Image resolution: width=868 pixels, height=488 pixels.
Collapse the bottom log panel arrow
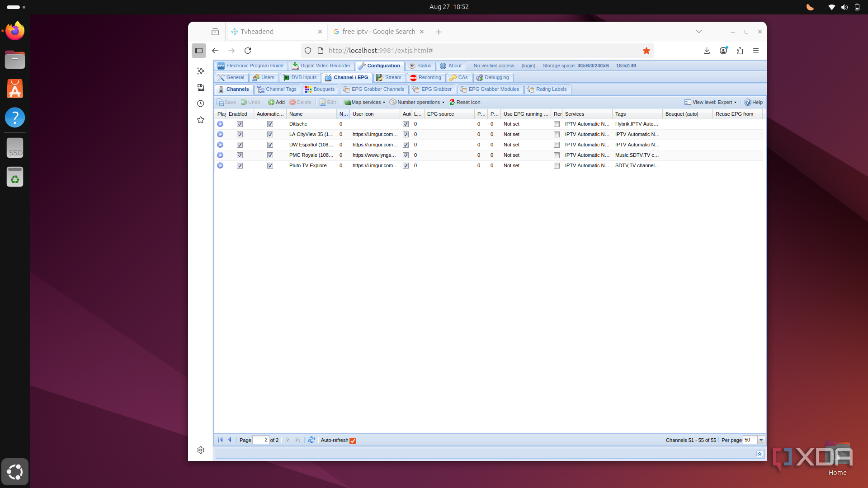(x=759, y=454)
